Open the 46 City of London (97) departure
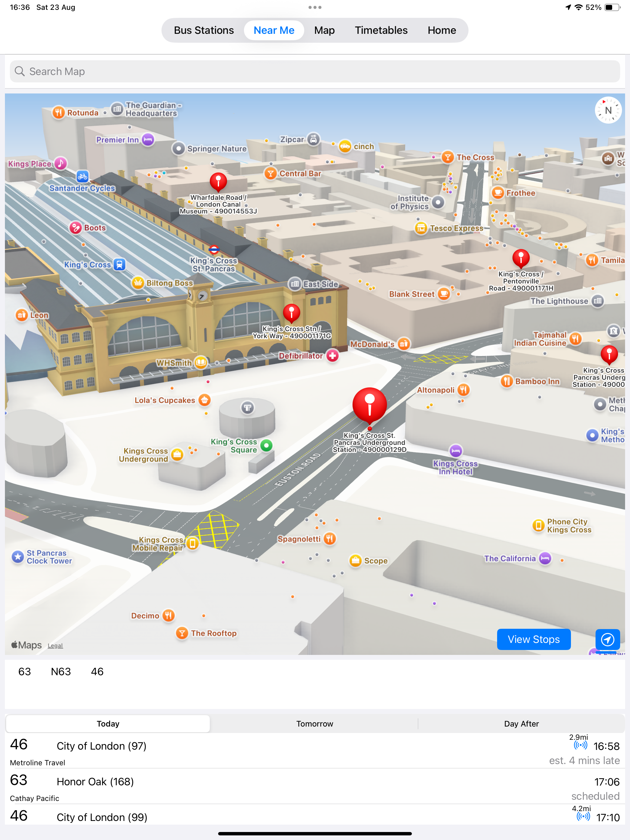 (x=315, y=751)
